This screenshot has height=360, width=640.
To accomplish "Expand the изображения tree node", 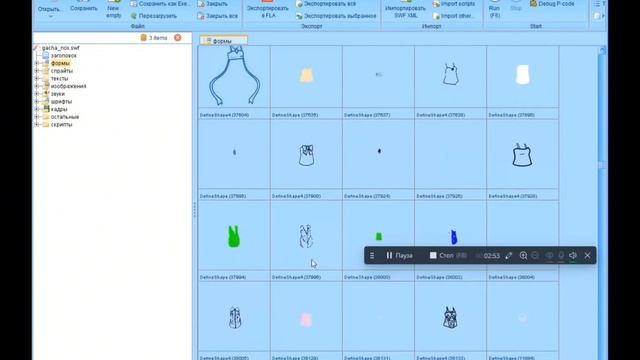I will pyautogui.click(x=37, y=86).
